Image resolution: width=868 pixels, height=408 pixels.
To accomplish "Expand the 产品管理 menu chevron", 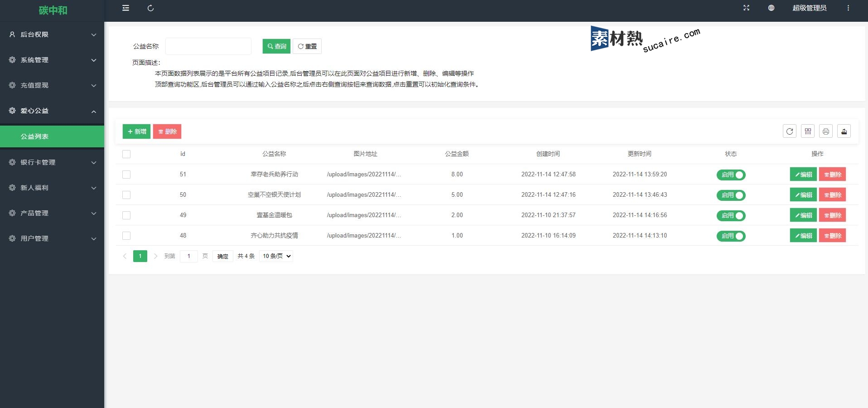I will 94,214.
